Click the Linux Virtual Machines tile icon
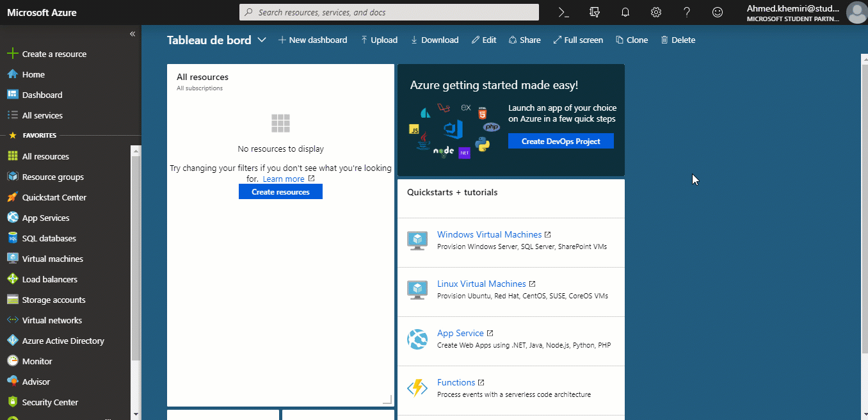 (x=417, y=290)
